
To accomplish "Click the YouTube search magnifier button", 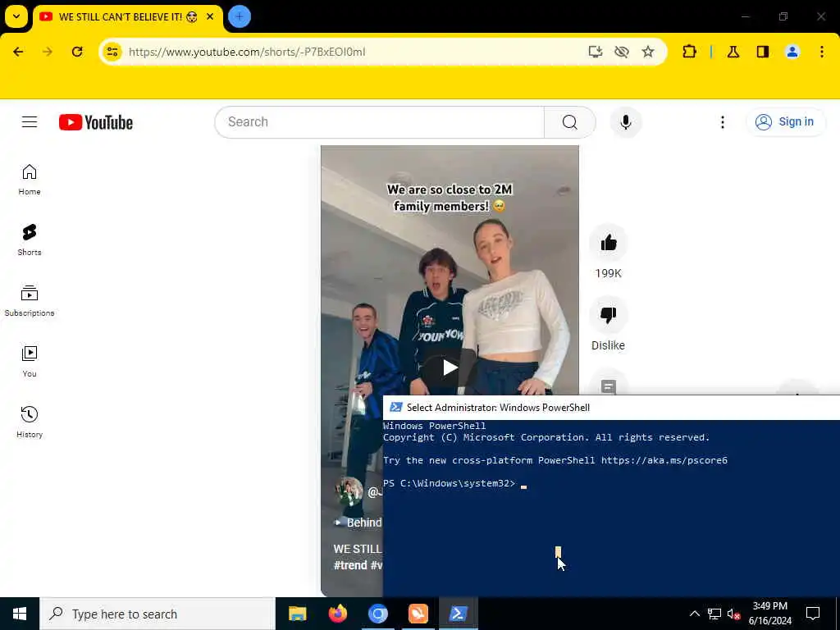I will [570, 122].
